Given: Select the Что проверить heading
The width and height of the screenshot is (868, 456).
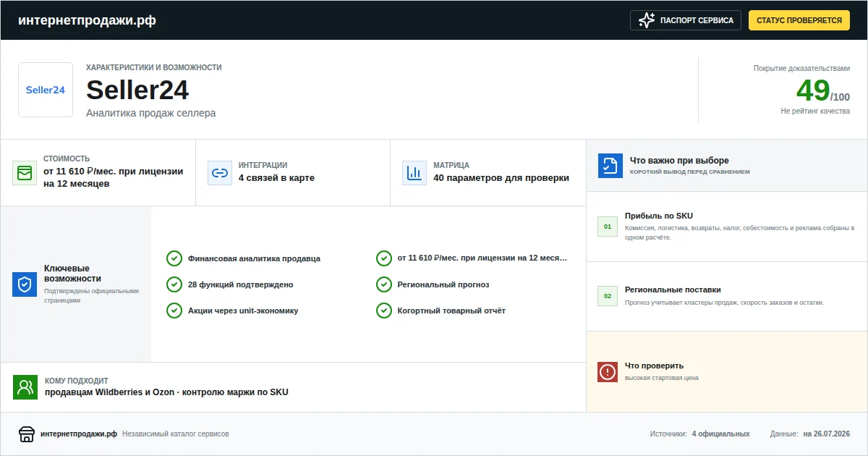Looking at the screenshot, I should [654, 366].
